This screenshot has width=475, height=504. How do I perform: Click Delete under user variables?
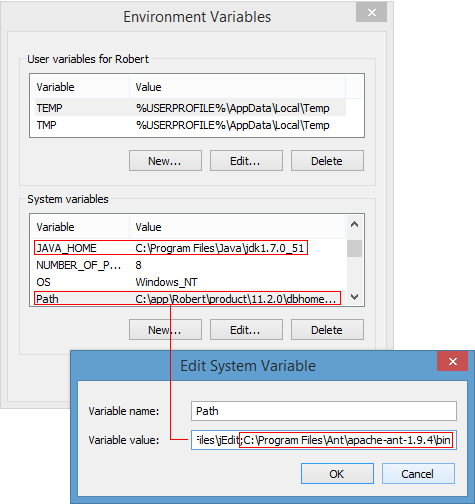pos(327,161)
